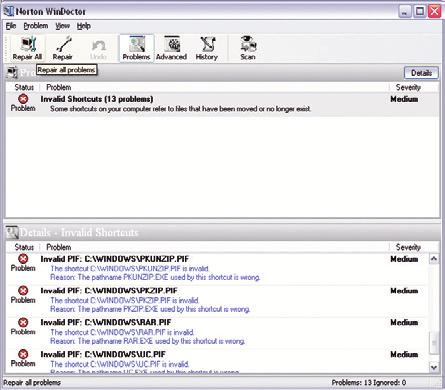Click the Status column header in details list
The width and height of the screenshot is (445, 390).
(x=24, y=247)
